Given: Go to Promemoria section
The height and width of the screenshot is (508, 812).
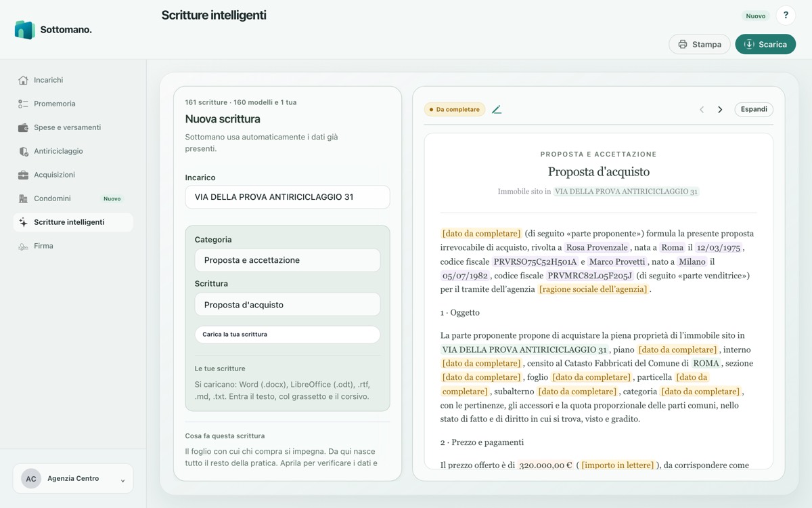Looking at the screenshot, I should (73, 104).
